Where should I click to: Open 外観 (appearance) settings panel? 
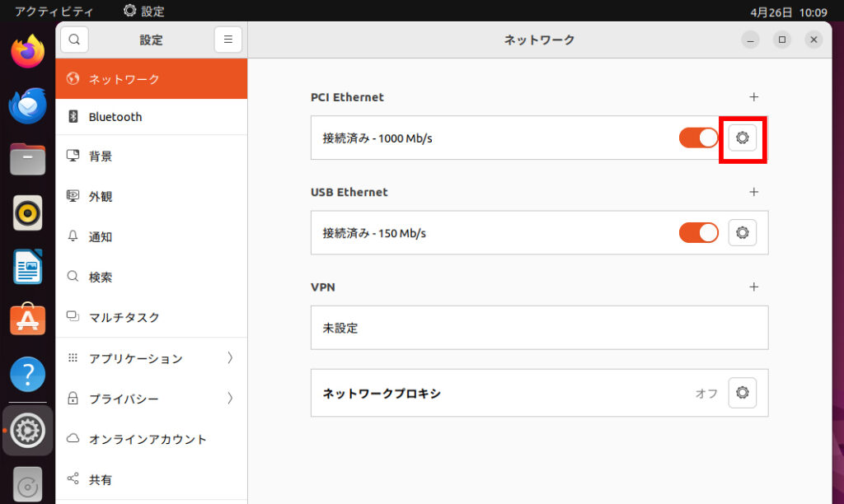point(152,196)
